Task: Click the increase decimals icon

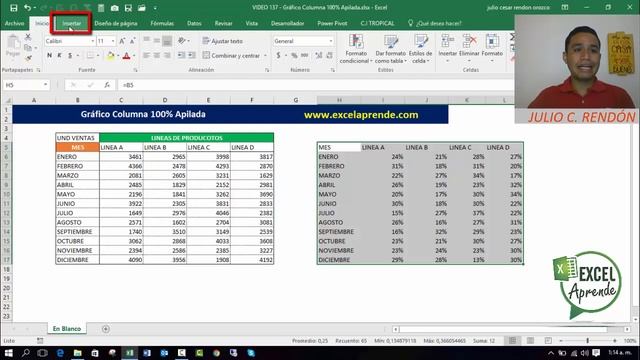Action: pos(318,55)
